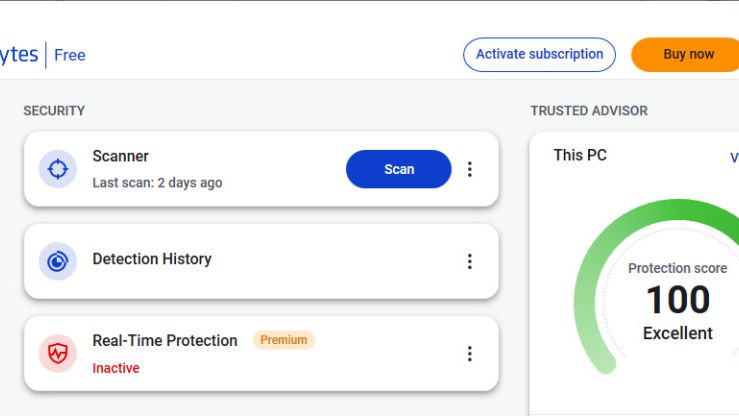The height and width of the screenshot is (416, 739).
Task: Click the orange Buy now button
Action: 687,55
